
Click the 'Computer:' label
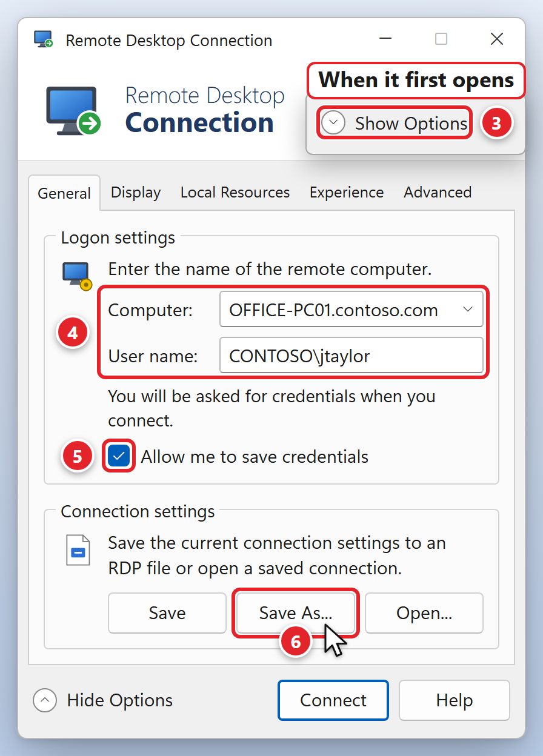tap(150, 310)
